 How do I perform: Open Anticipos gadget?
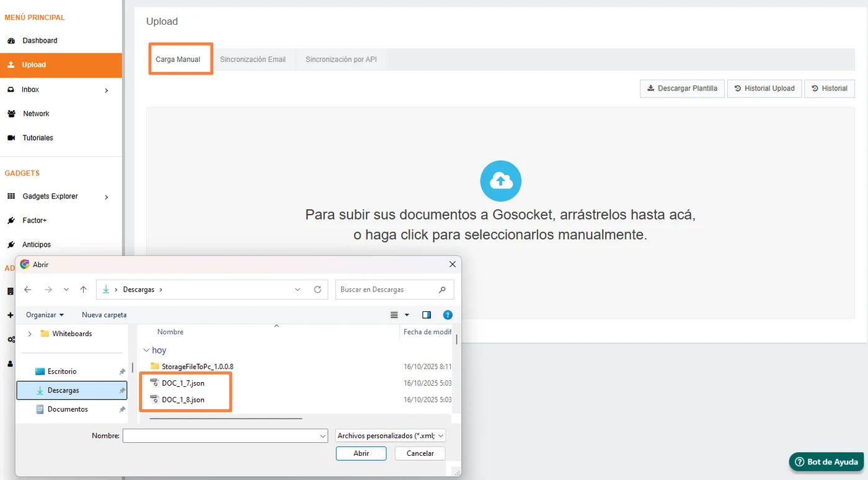click(x=37, y=245)
